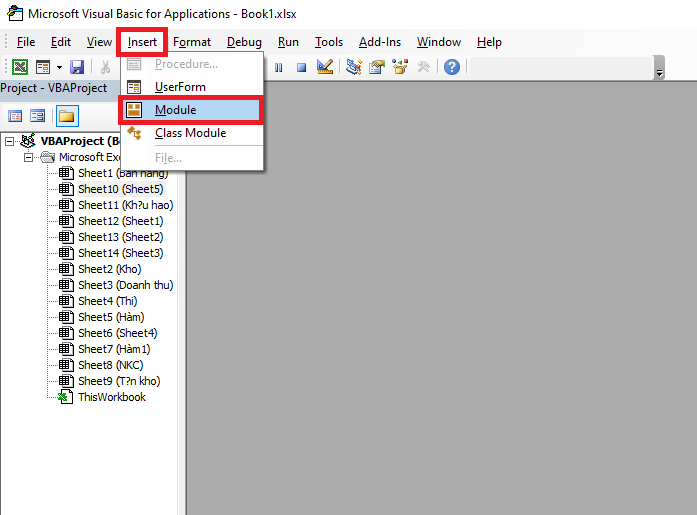Select Sheet10 (Sheet5) in project tree

click(x=121, y=189)
